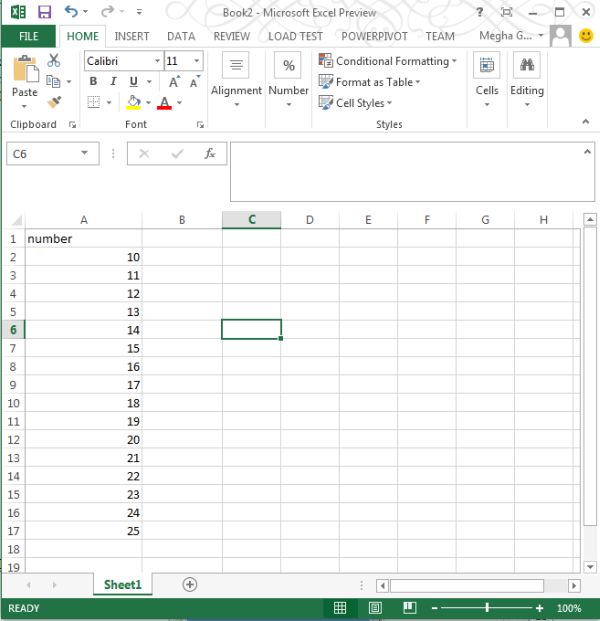Viewport: 600px width, 621px height.
Task: Open Format as Table menu
Action: [x=369, y=82]
